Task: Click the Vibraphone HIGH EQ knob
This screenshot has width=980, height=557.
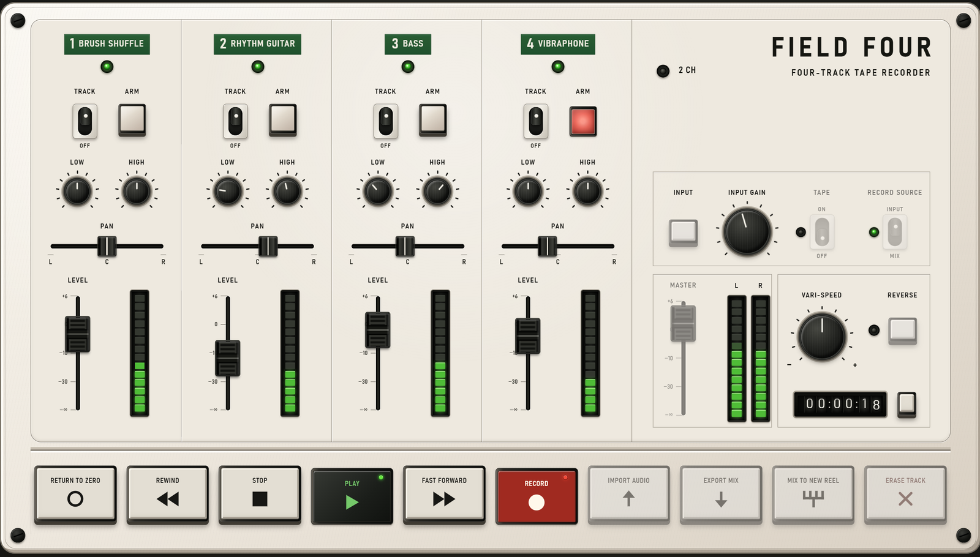Action: click(587, 192)
